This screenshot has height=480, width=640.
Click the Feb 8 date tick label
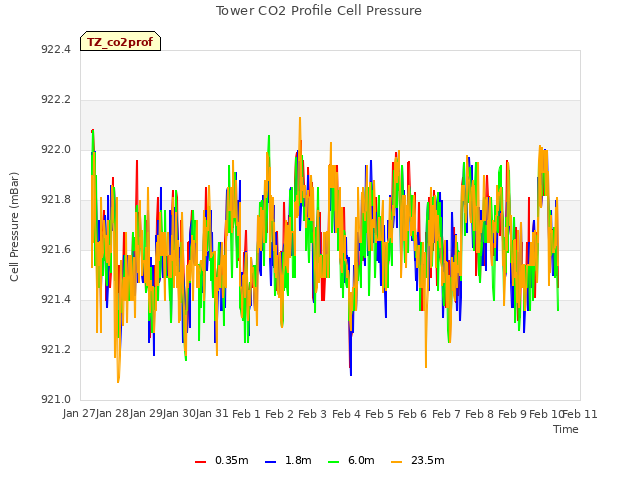click(479, 414)
